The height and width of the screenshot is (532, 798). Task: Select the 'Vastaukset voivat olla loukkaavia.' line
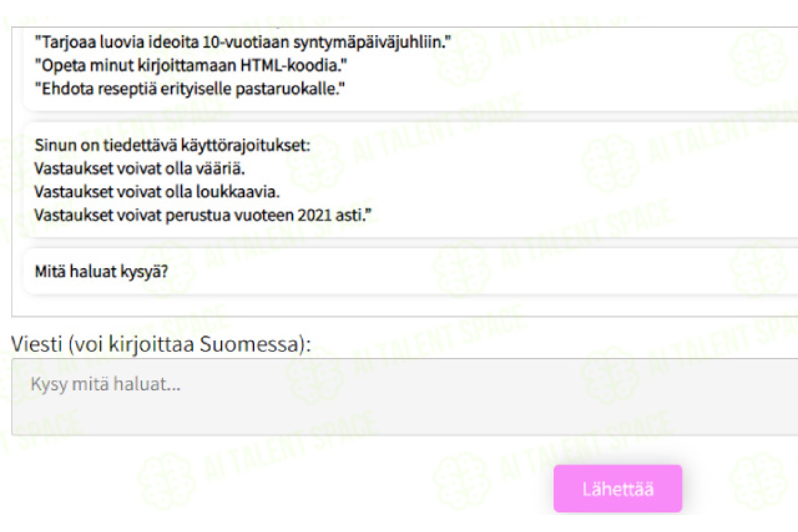coord(157,192)
